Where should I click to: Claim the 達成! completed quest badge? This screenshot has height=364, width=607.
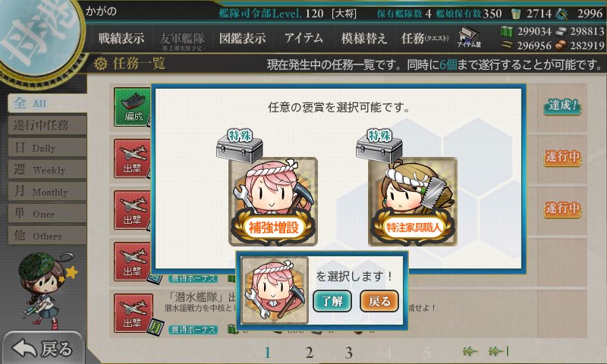[562, 105]
